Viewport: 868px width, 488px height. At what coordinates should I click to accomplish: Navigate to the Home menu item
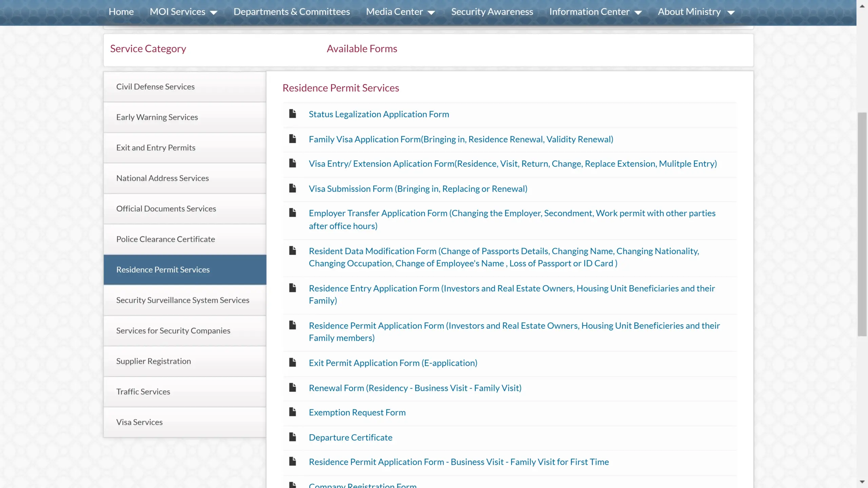tap(121, 11)
